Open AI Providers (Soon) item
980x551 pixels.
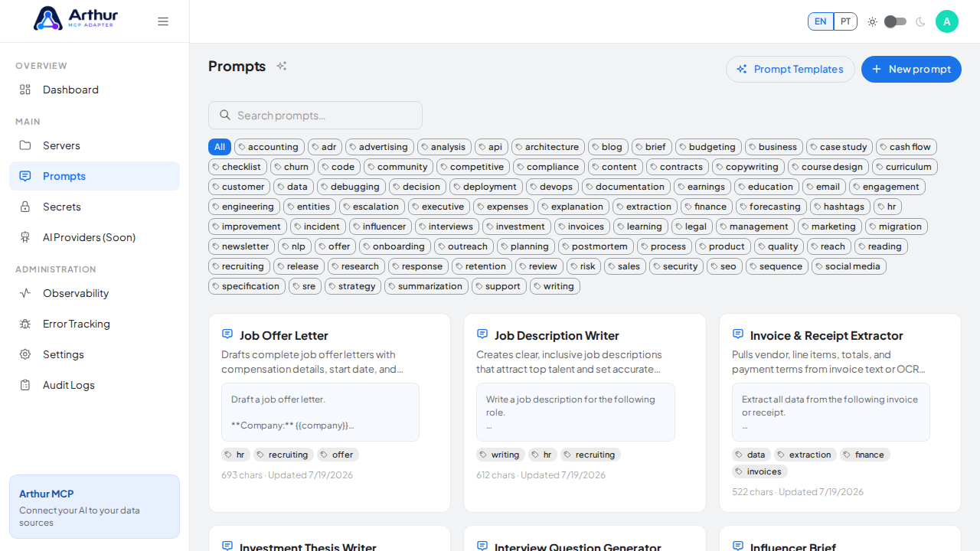coord(94,237)
